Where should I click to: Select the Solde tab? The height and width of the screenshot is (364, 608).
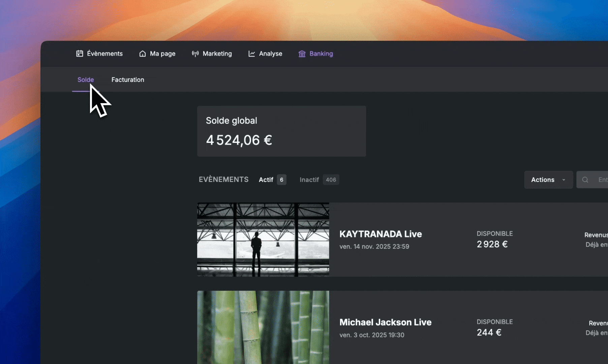pos(86,80)
